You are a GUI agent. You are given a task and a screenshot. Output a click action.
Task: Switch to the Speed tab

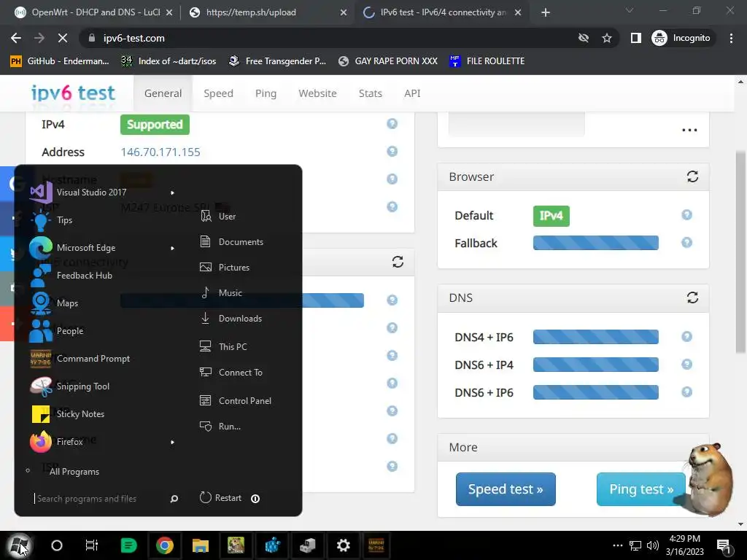218,93
